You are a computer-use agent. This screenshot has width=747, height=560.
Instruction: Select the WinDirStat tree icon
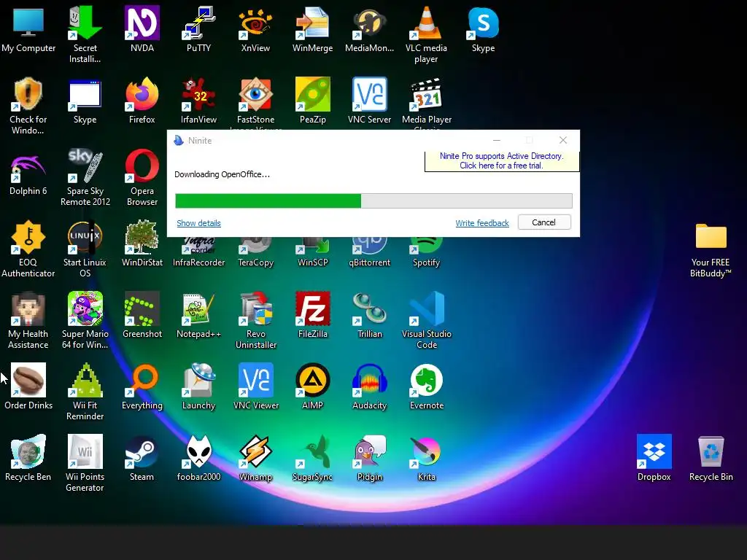point(142,237)
